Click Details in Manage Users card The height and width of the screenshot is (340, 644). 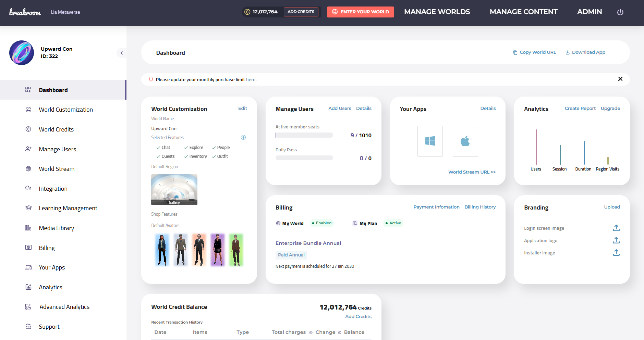point(364,109)
